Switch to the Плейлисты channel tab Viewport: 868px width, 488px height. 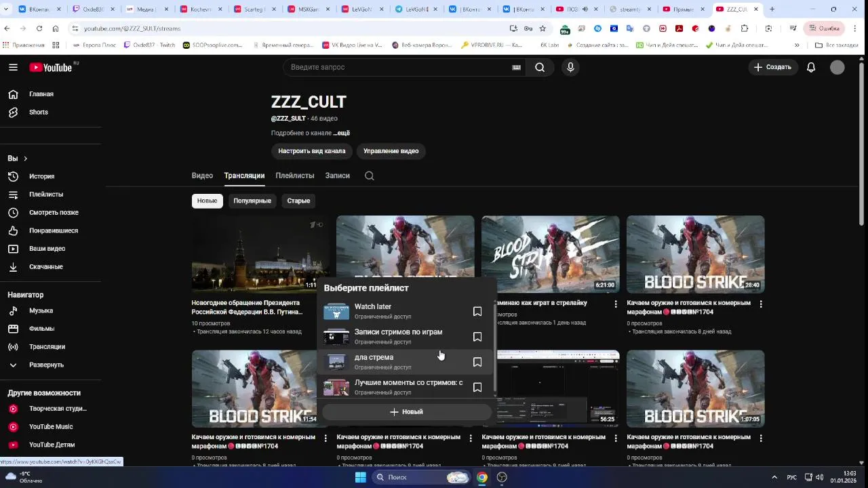tap(294, 176)
